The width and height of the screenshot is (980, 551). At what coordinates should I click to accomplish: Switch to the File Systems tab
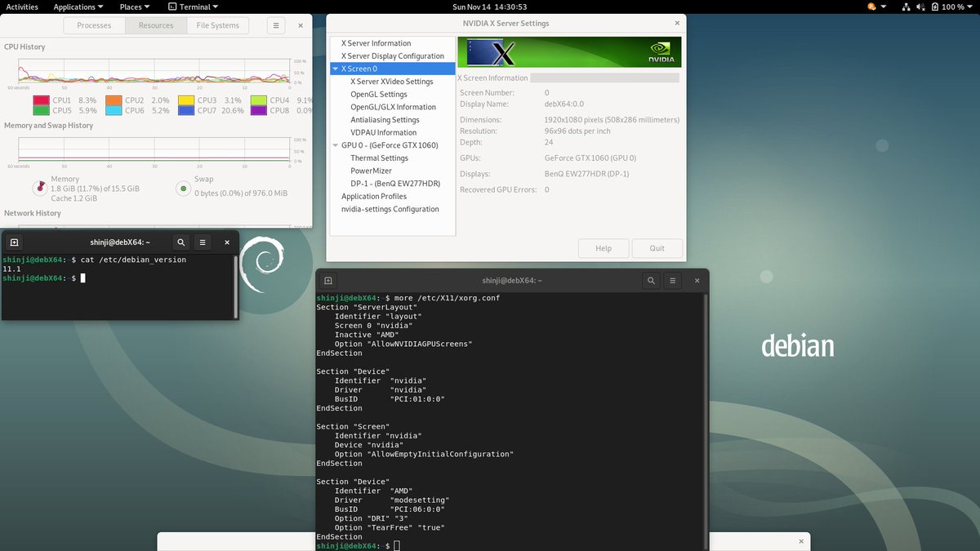tap(218, 25)
